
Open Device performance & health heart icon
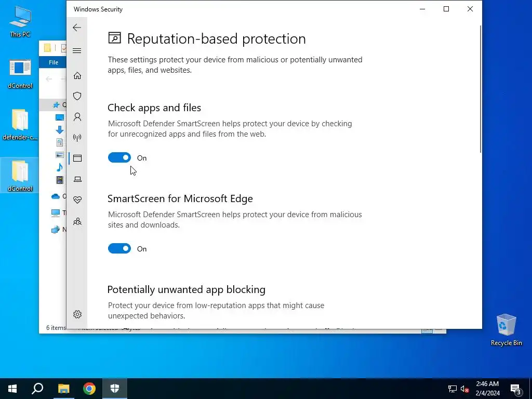[x=77, y=200]
